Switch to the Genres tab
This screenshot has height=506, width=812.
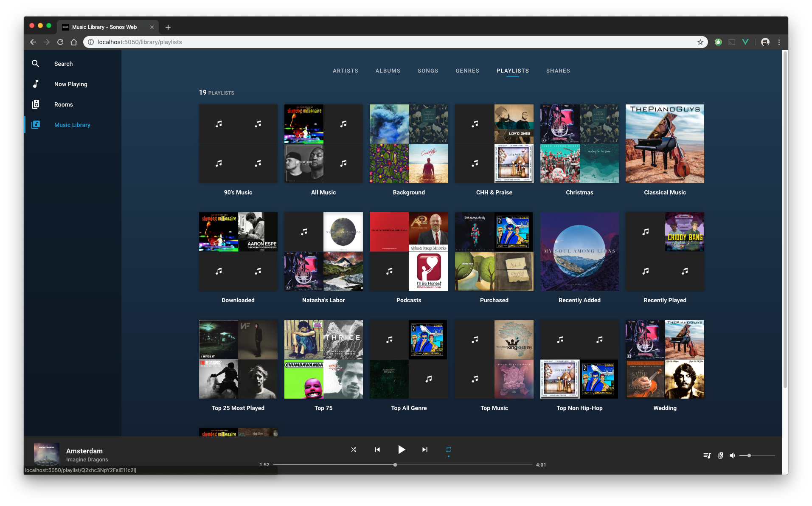(467, 71)
